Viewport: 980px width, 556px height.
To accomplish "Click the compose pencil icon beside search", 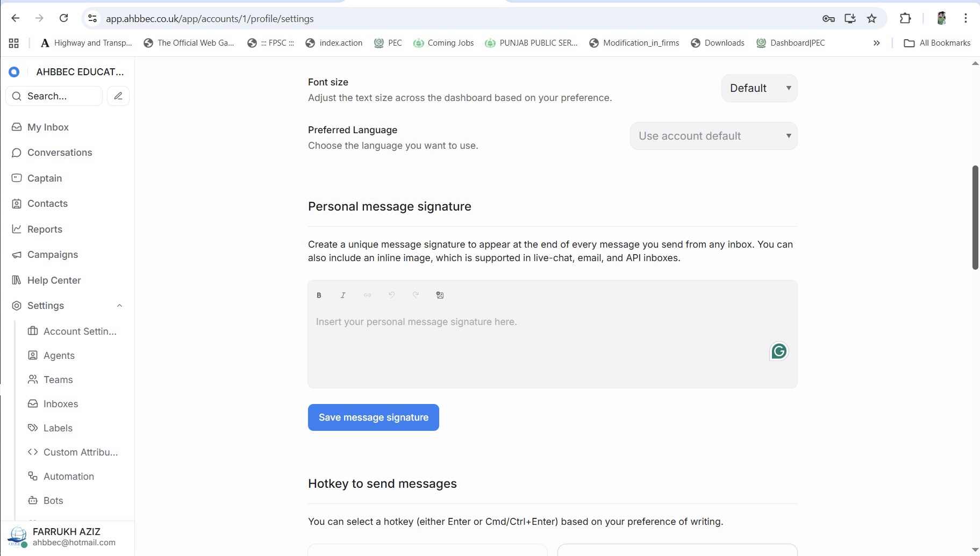I will click(118, 96).
